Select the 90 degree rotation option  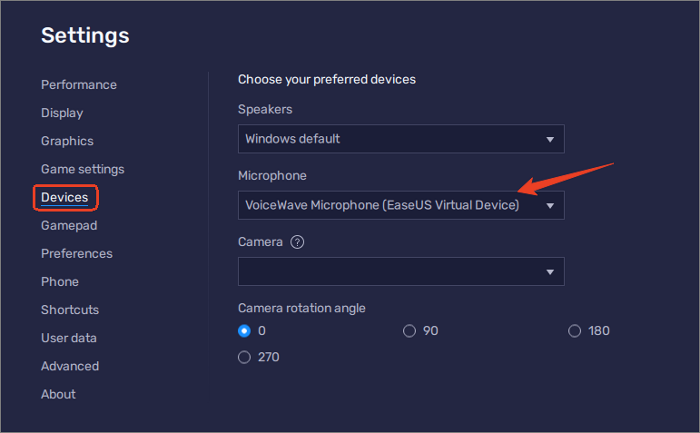(409, 331)
